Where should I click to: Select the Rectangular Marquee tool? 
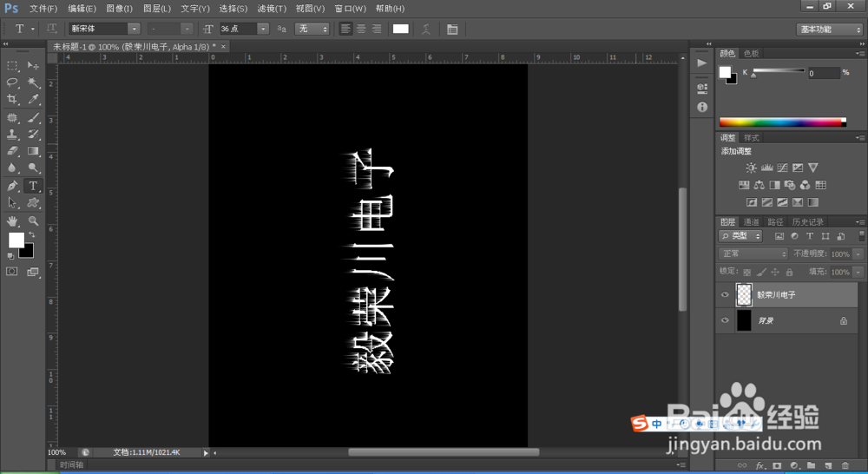coord(12,66)
